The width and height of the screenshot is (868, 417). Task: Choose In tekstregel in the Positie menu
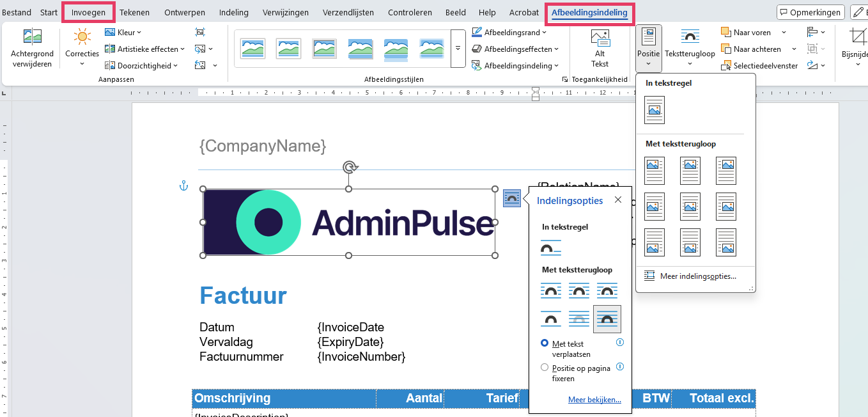(x=655, y=109)
